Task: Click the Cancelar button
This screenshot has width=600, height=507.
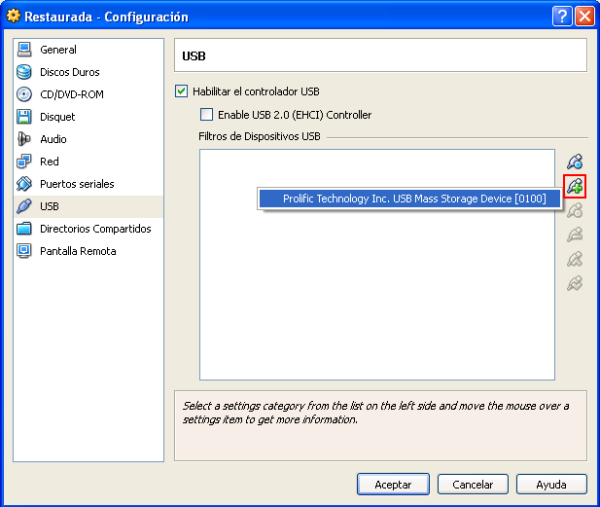Action: pos(473,484)
